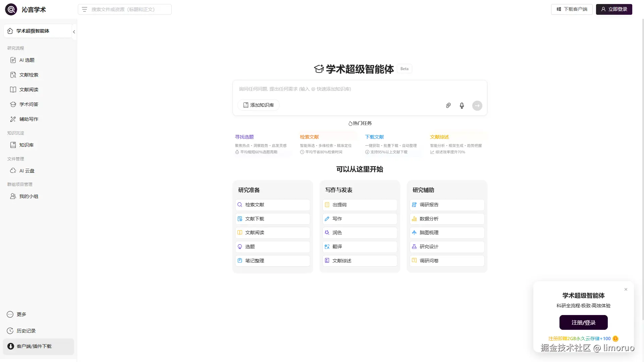Click the 立即登录 button
This screenshot has height=362, width=644.
614,9
